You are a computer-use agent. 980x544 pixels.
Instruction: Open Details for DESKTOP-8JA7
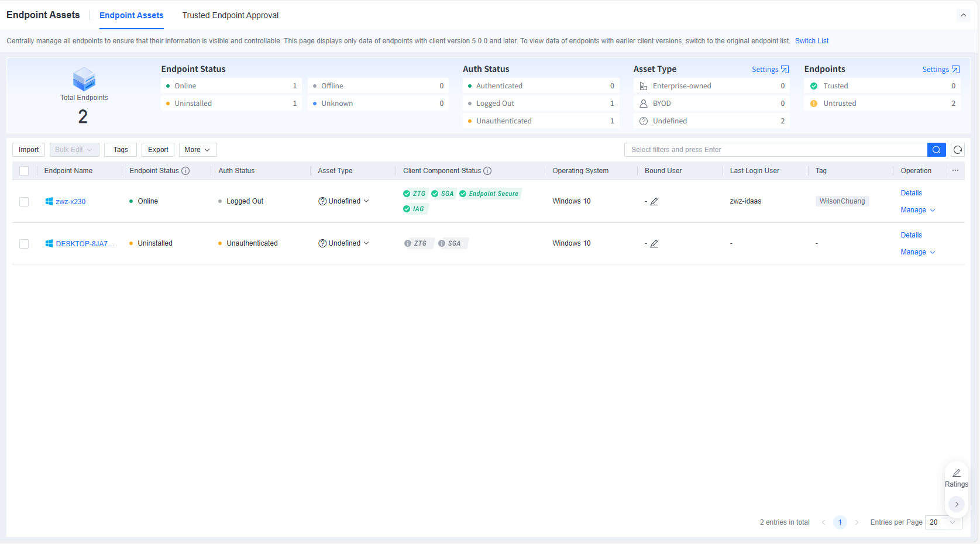point(911,235)
